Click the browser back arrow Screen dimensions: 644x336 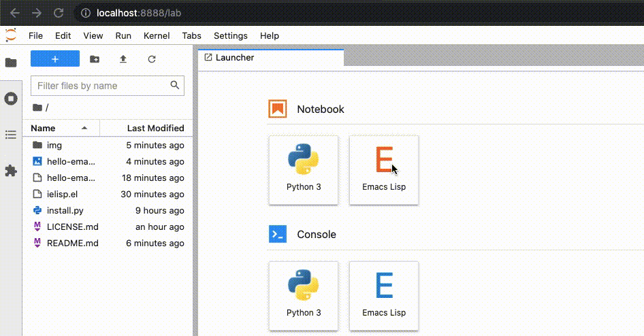[15, 13]
